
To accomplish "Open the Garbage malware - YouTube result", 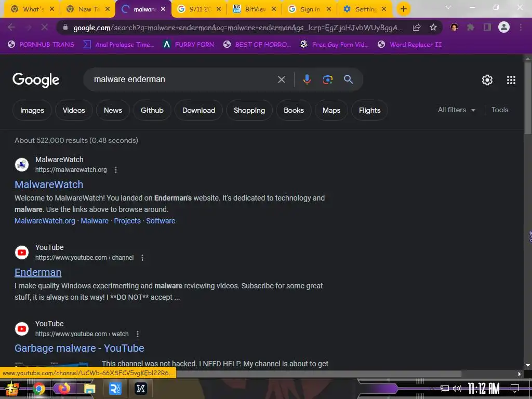I will pyautogui.click(x=79, y=348).
